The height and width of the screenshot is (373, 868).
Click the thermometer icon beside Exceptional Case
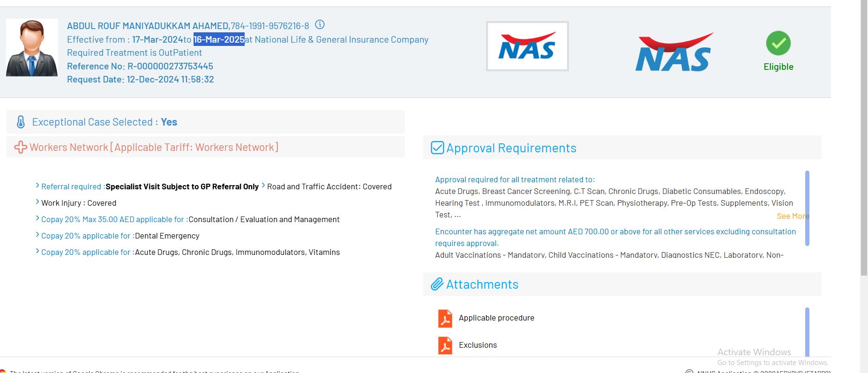click(21, 122)
